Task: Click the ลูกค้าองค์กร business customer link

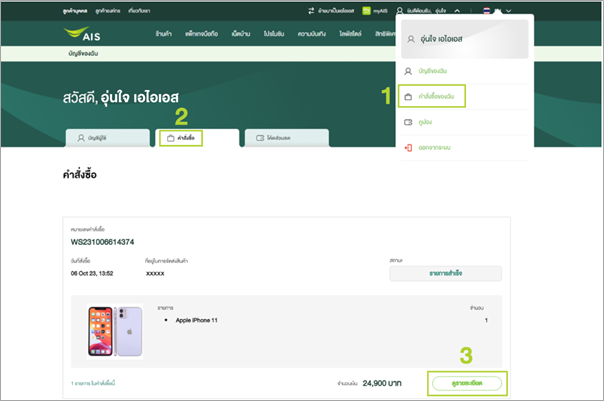Action: point(108,11)
